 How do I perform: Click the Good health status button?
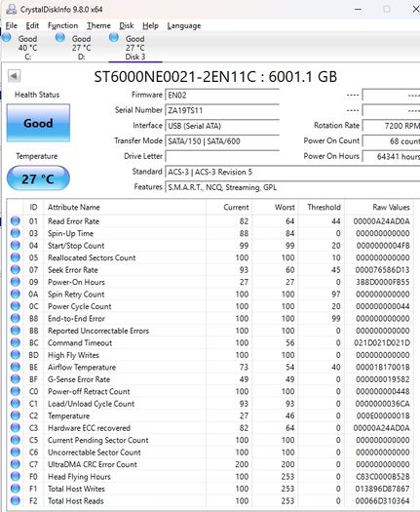pos(38,123)
